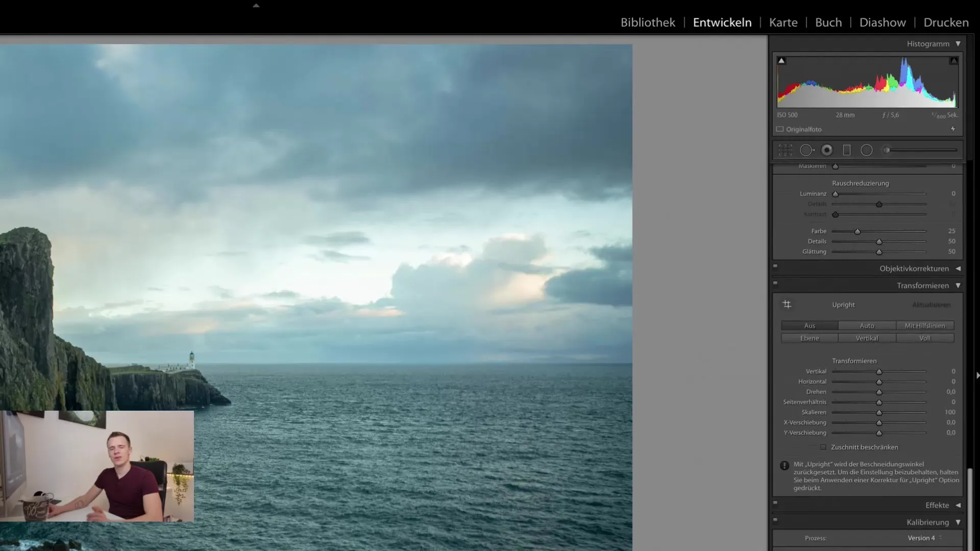Open the Entwickeln module tab
The width and height of the screenshot is (980, 551).
[x=722, y=21]
